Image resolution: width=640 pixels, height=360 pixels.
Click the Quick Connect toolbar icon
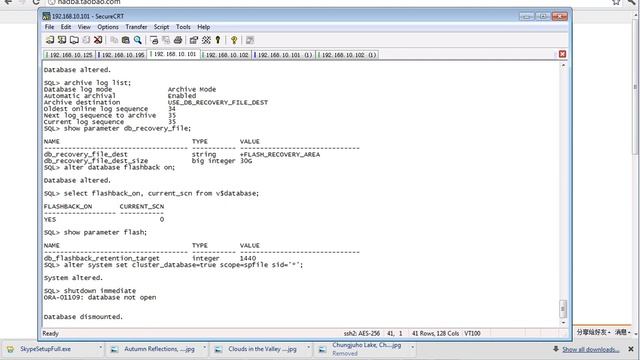click(x=62, y=40)
